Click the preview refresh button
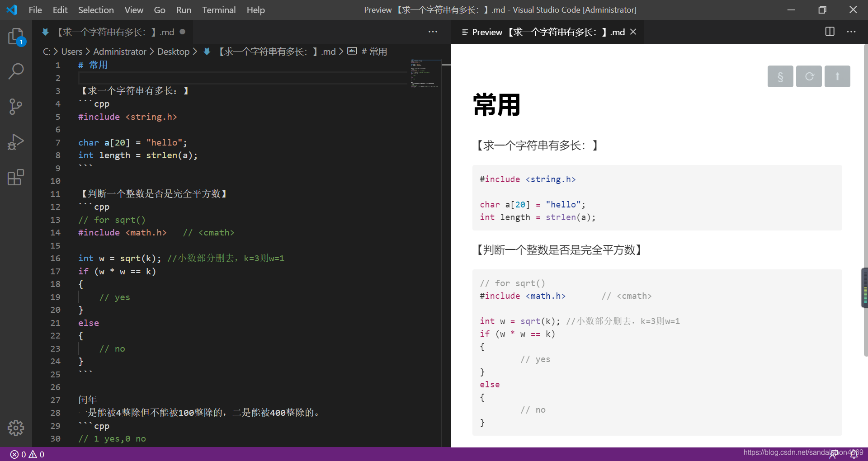Viewport: 868px width, 461px height. coord(809,76)
